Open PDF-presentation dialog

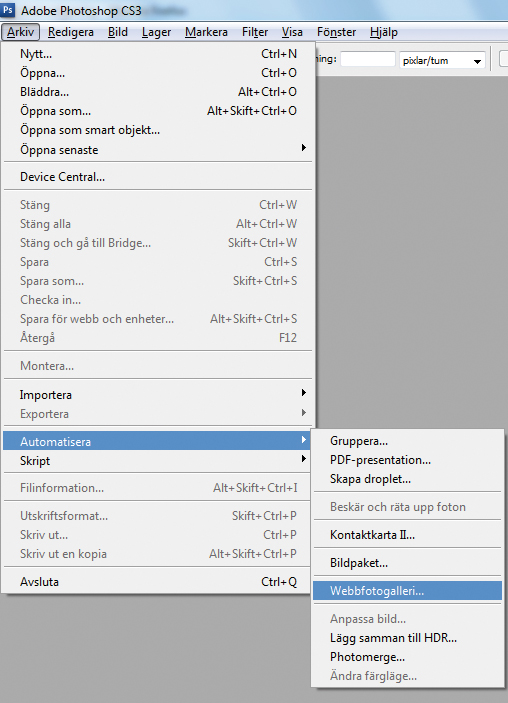[x=408, y=460]
